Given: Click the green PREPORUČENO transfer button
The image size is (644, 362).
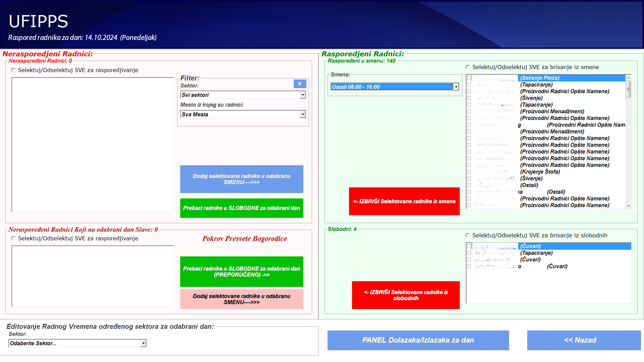Looking at the screenshot, I should pos(242,271).
